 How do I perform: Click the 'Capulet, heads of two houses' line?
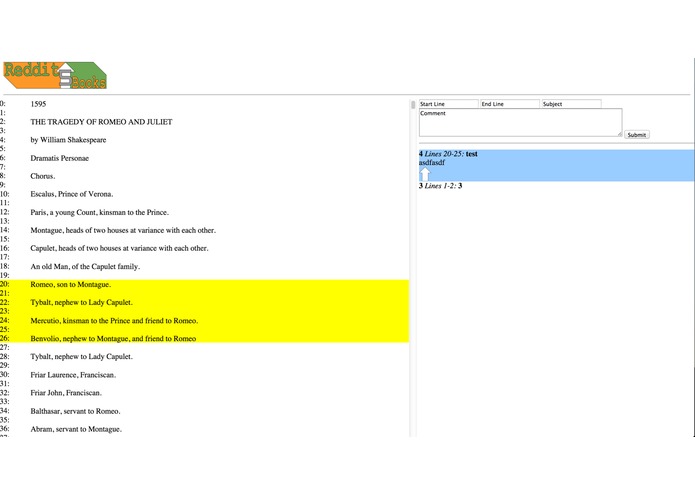(x=119, y=248)
